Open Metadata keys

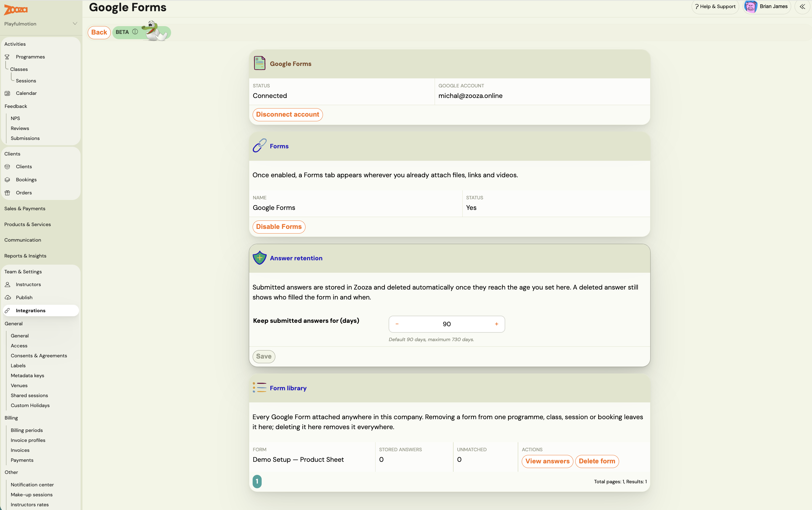27,376
